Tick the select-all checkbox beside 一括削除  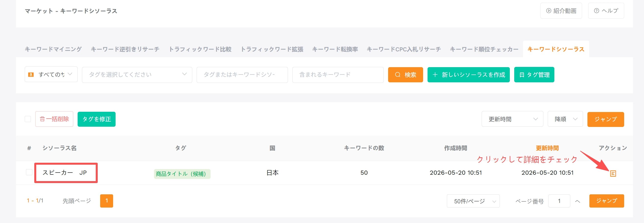tap(28, 119)
